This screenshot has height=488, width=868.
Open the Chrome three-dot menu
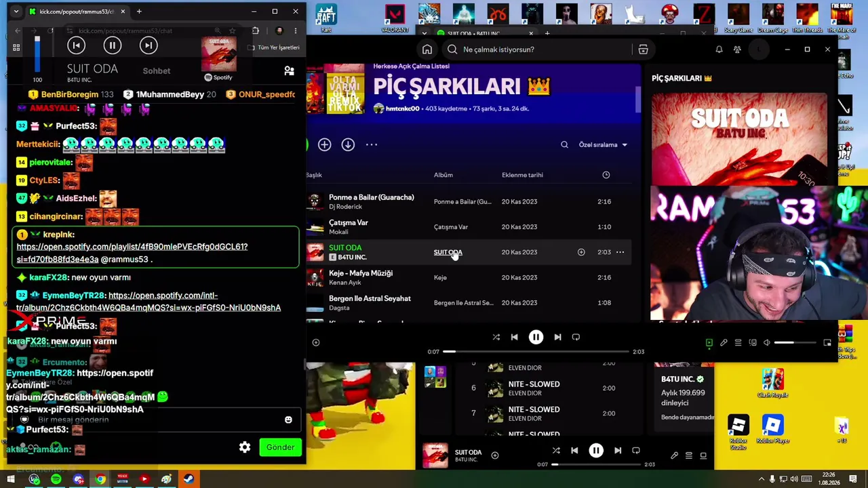(296, 30)
